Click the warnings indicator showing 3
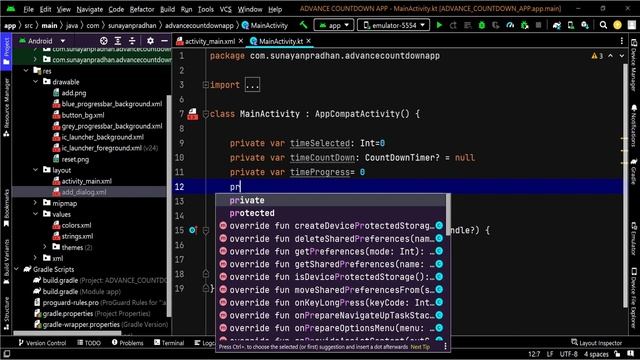Screen dimensions: 640x360 tap(597, 56)
